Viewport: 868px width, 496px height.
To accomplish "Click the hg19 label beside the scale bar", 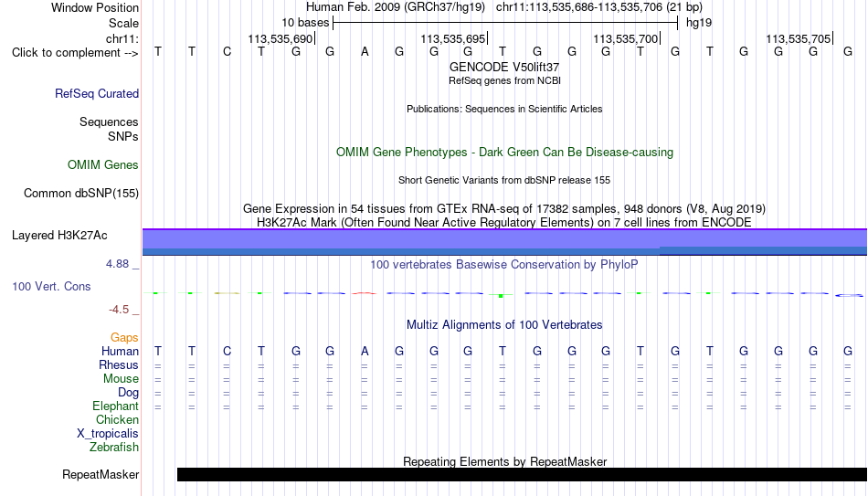I will [x=699, y=23].
